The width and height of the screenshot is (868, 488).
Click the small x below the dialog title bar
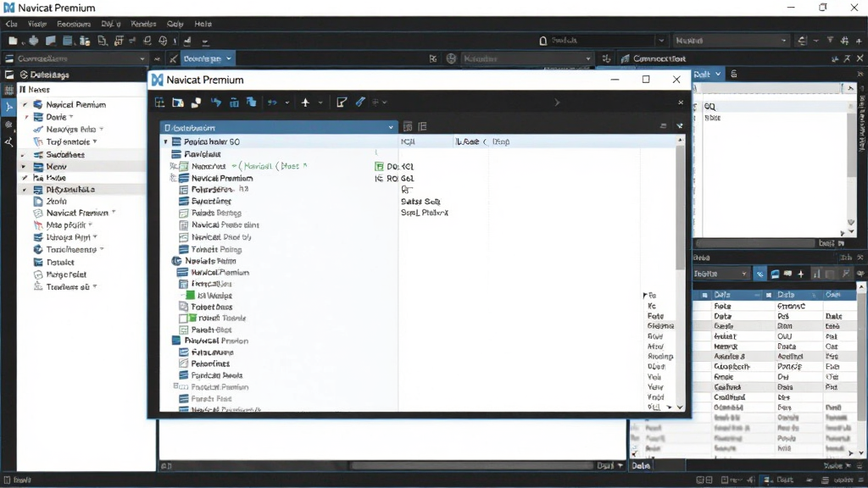tap(681, 103)
